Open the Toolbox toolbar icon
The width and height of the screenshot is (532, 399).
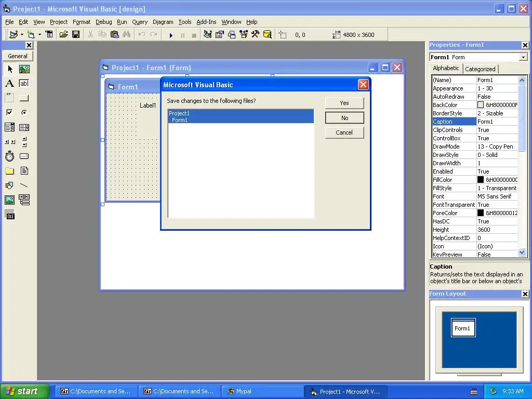256,35
